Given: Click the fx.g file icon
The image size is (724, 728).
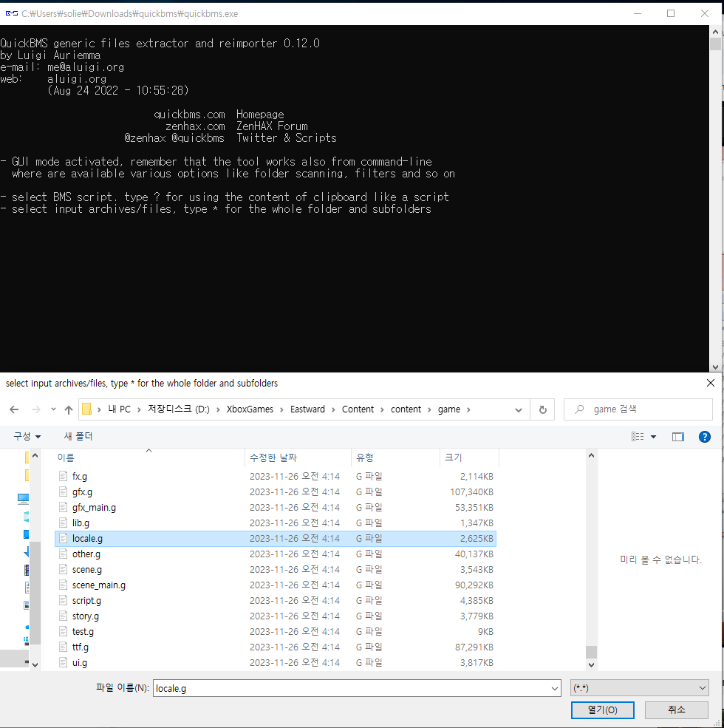Looking at the screenshot, I should click(x=63, y=477).
